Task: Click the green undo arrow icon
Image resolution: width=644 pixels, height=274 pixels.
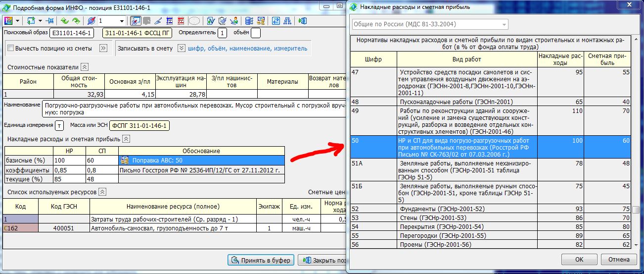Action: pyautogui.click(x=64, y=21)
